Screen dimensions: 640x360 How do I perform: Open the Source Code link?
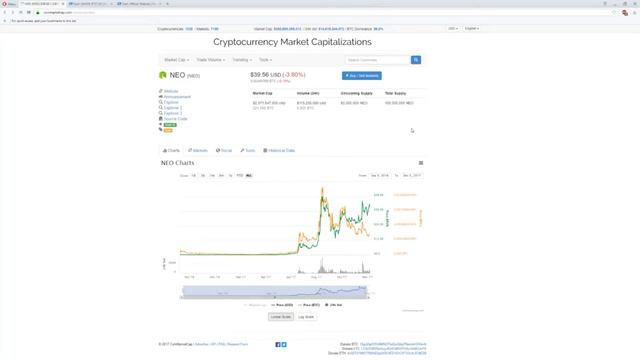[176, 119]
